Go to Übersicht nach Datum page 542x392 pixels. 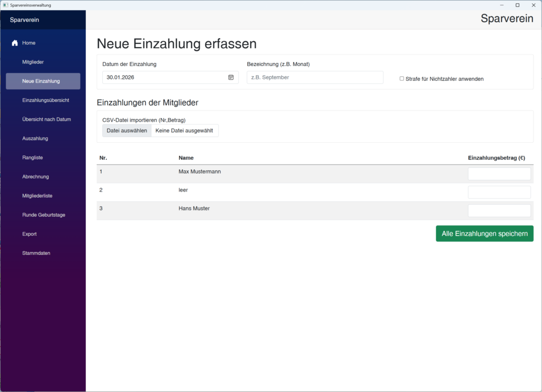tap(47, 119)
